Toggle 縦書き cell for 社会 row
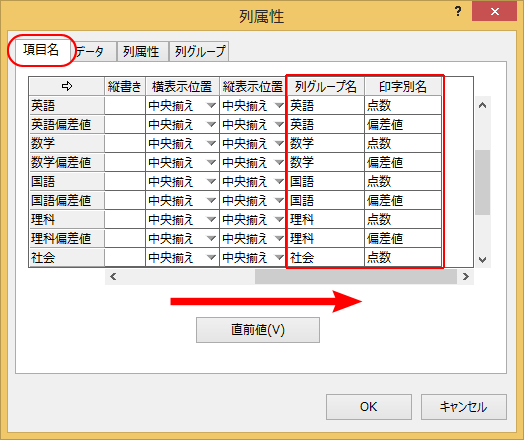 coord(125,258)
